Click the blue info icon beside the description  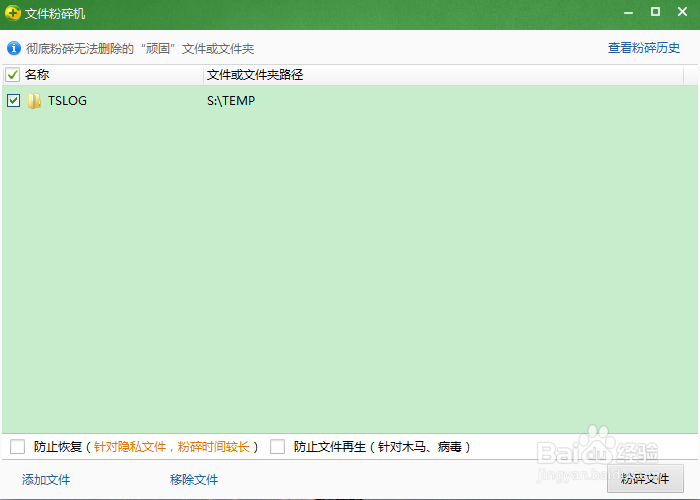[14, 48]
